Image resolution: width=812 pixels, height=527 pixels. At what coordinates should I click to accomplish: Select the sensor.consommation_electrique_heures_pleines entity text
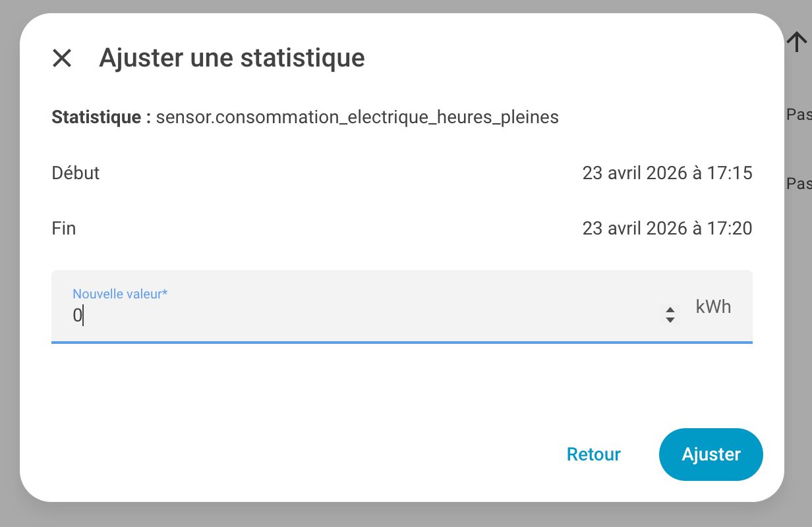tap(357, 117)
